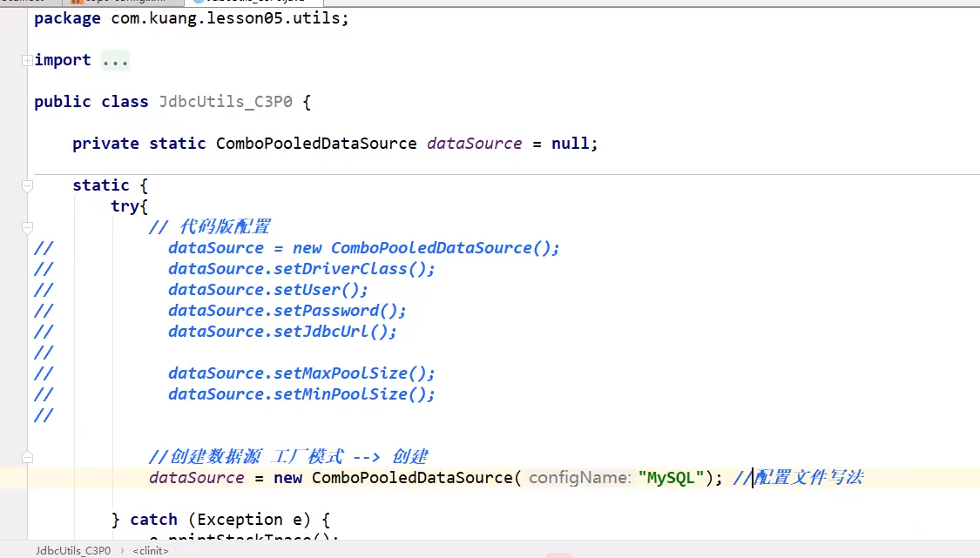Expand the folded import block plus marker
The image size is (980, 558).
pos(27,61)
